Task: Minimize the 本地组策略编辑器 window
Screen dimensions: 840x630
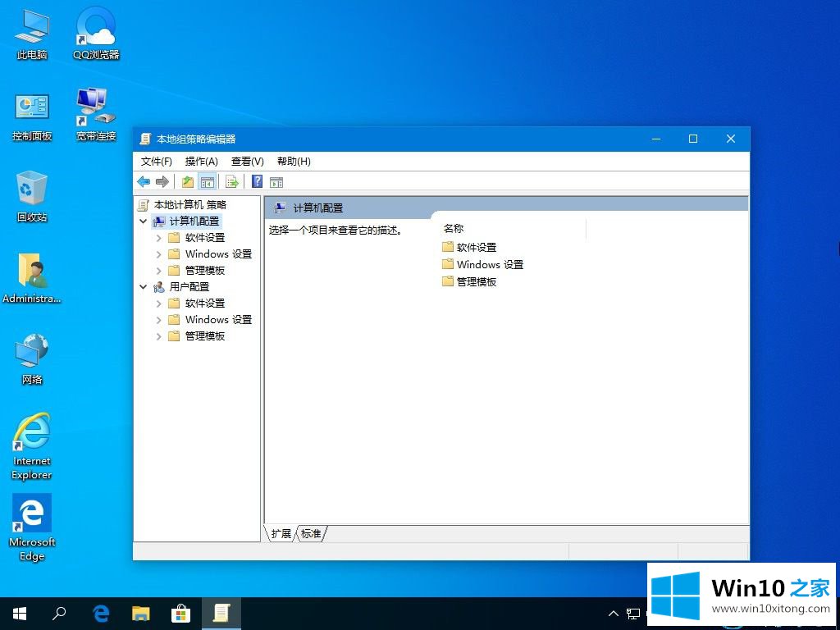Action: (656, 139)
